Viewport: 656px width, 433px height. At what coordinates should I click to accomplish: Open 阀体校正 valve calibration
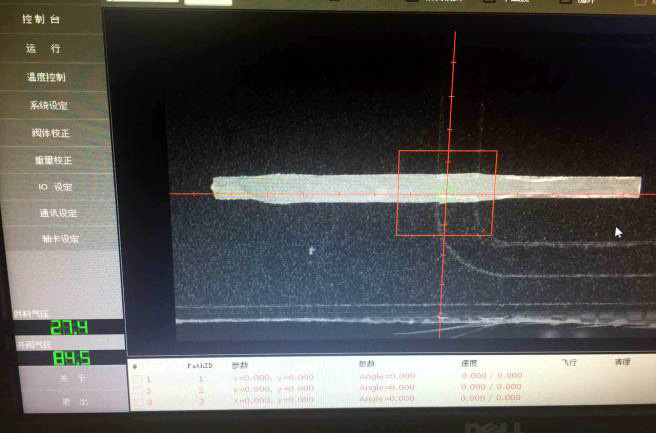(x=50, y=132)
